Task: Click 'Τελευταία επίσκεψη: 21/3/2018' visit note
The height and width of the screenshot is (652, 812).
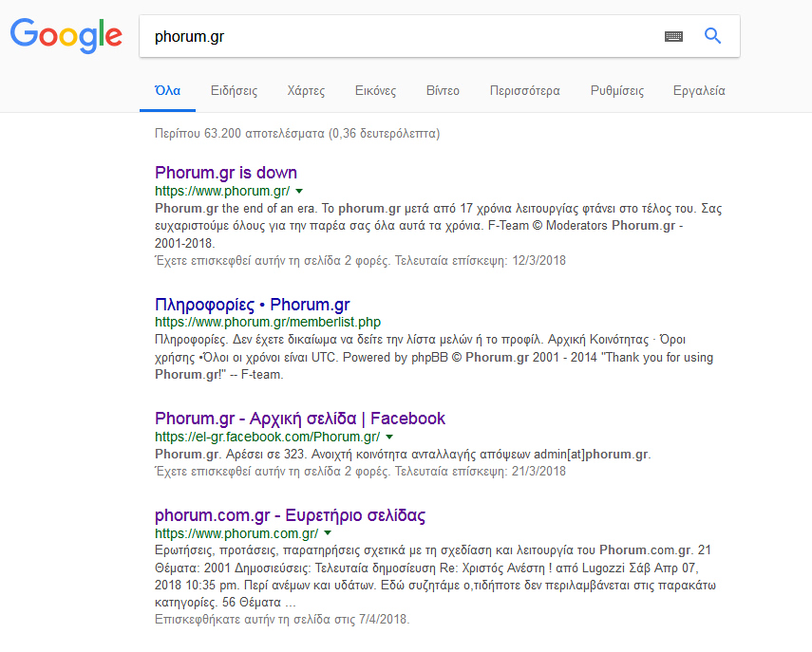Action: (480, 472)
